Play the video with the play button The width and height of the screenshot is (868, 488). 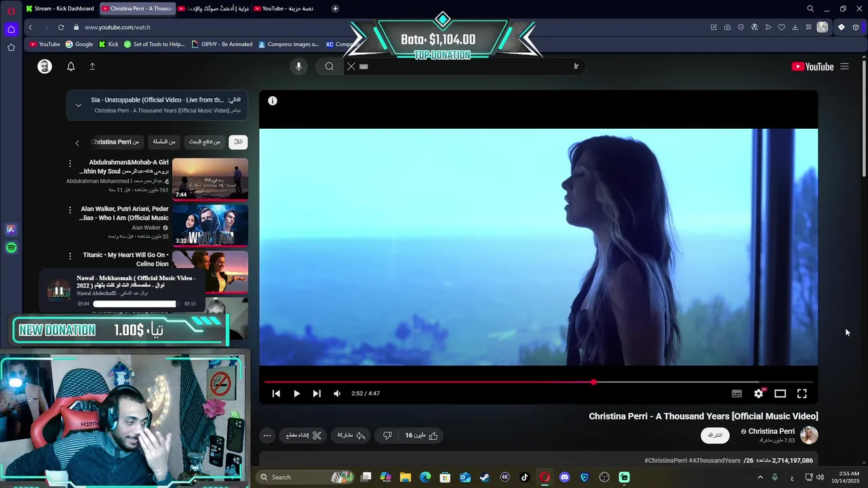point(296,393)
